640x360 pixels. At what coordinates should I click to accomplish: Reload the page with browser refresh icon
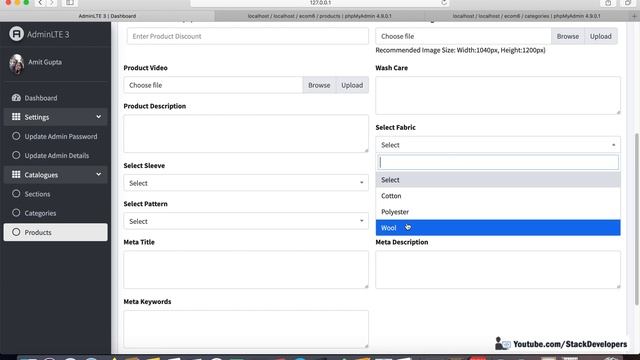pyautogui.click(x=444, y=3)
